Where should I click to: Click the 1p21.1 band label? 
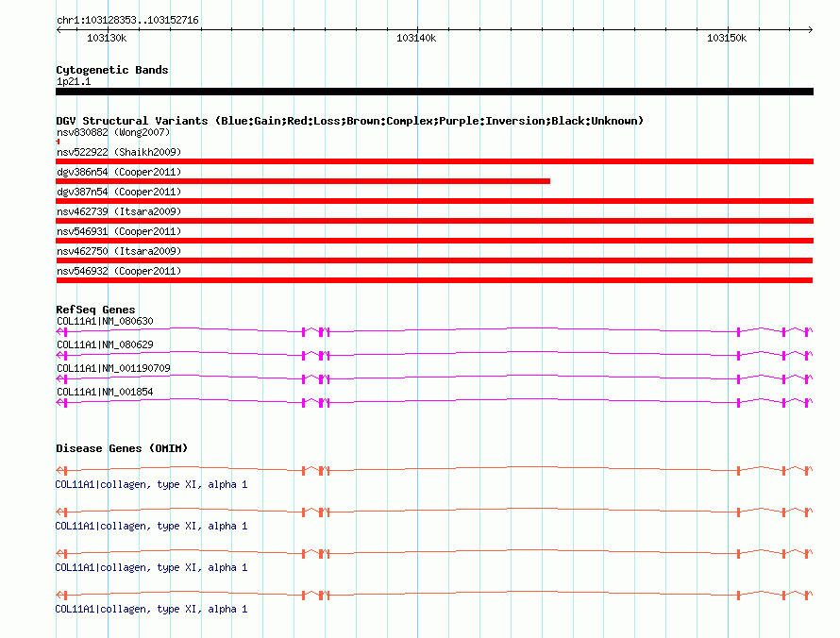74,81
